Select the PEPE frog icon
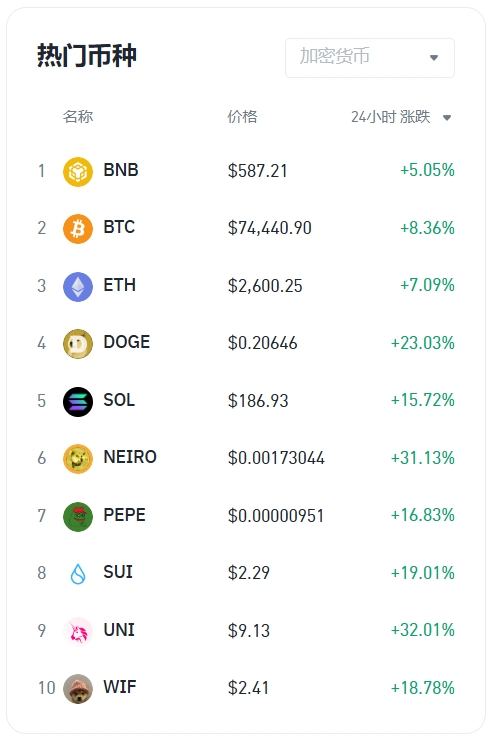494x744 pixels. [x=78, y=516]
